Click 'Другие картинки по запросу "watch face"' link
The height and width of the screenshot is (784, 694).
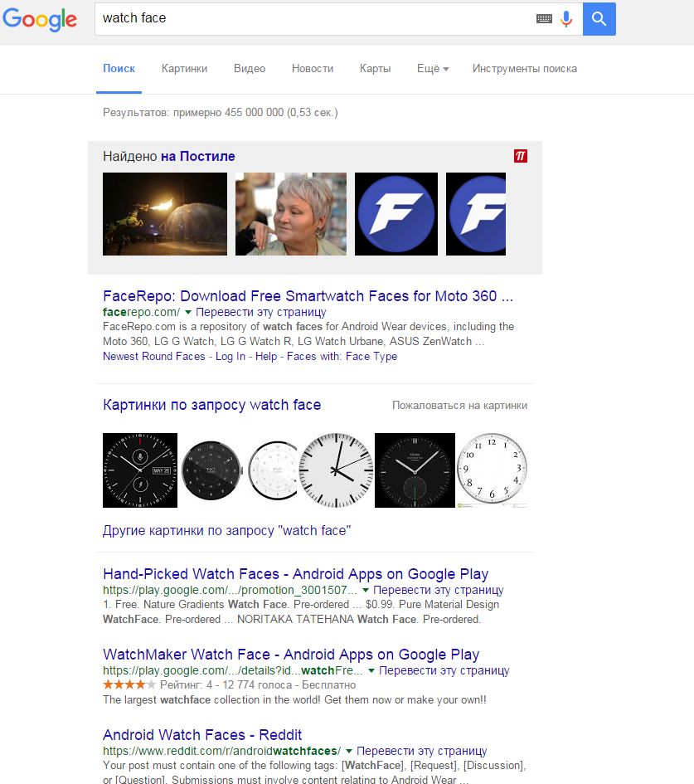(x=227, y=530)
